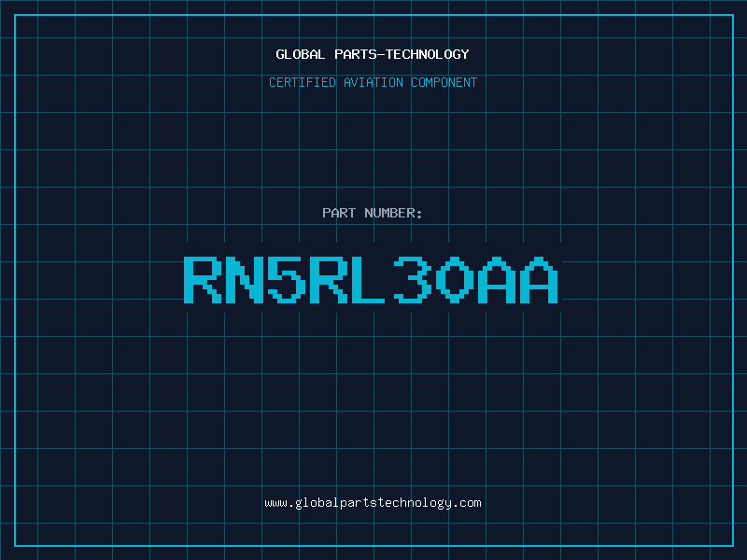Select the CERTIFIED AVIATION COMPONENT subtitle
The height and width of the screenshot is (560, 747).
373,82
